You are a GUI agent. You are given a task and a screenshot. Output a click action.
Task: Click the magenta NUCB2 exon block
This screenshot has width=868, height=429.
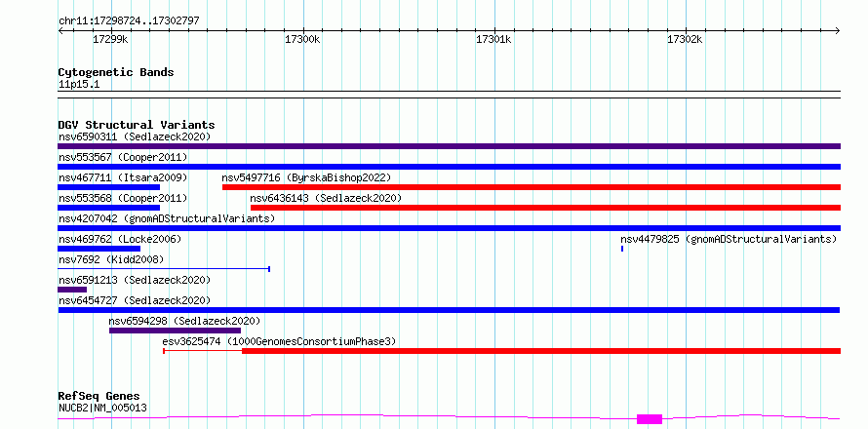650,419
